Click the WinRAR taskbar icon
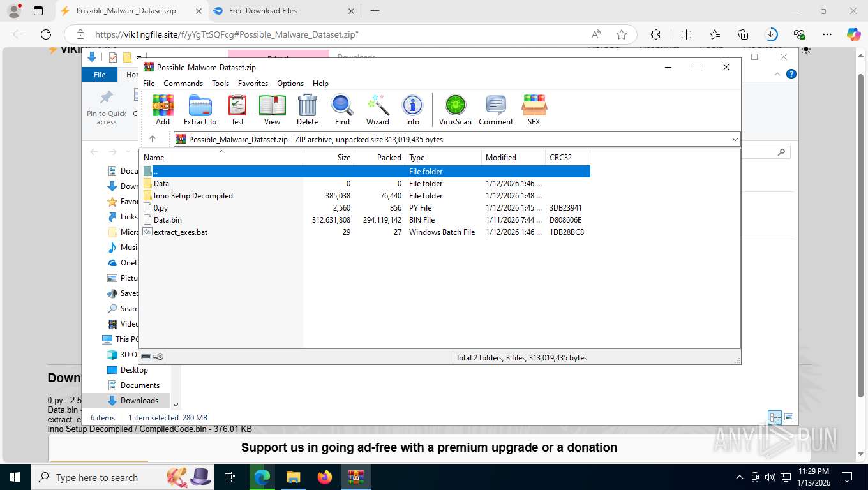 [x=356, y=477]
